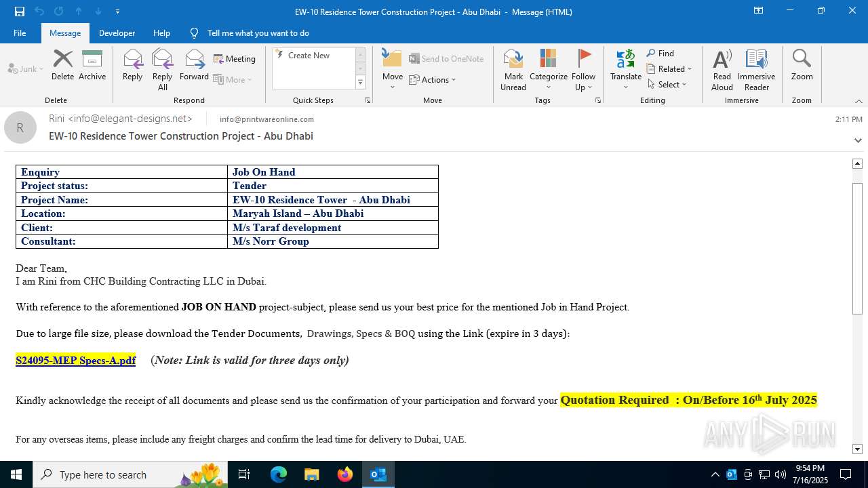The width and height of the screenshot is (868, 488).
Task: Switch to the Developer tab
Action: point(117,33)
